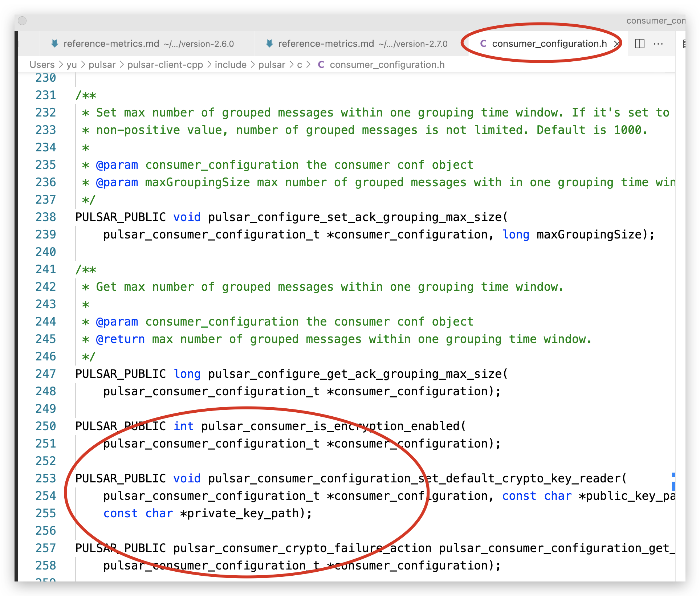Screen dimensions: 700x596
Task: Close the consumer_configuration.h tab
Action: (x=616, y=44)
